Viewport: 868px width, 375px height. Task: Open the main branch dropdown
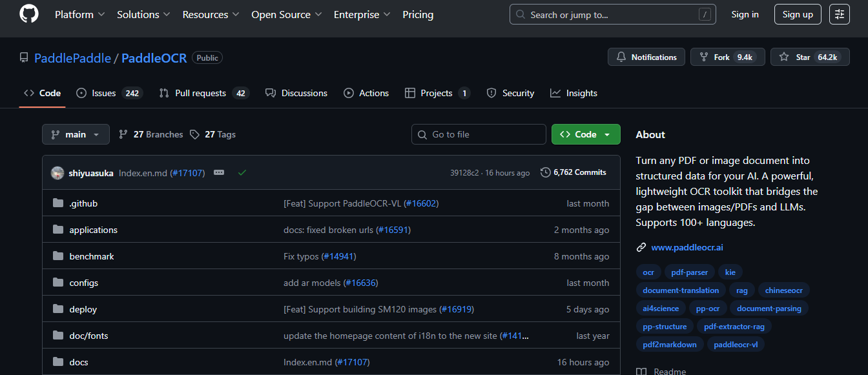[x=76, y=134]
